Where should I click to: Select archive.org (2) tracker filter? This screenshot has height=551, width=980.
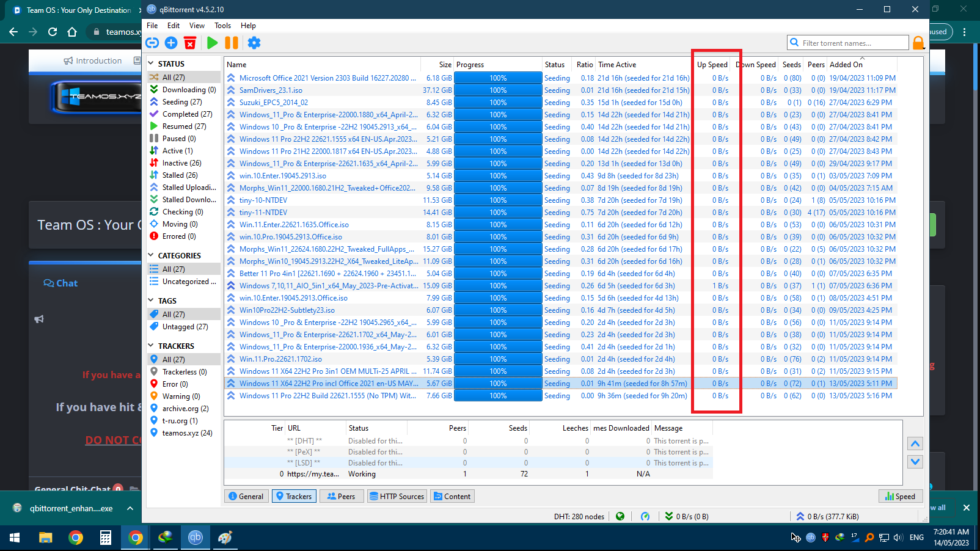pos(183,409)
